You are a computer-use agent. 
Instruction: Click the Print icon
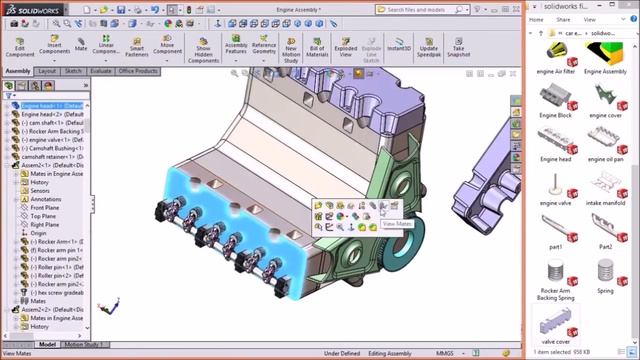click(138, 9)
